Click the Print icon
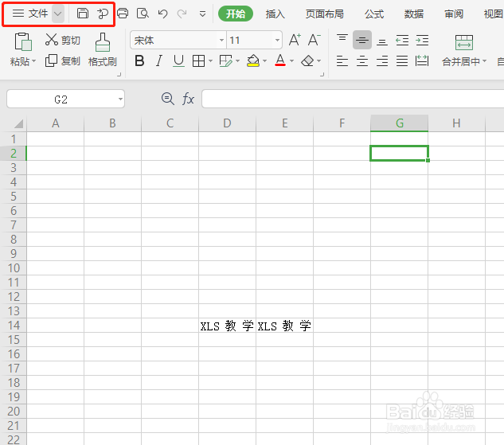 (123, 14)
